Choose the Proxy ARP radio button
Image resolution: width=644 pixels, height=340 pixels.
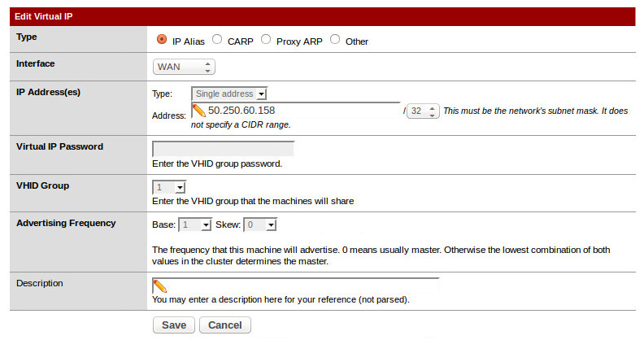point(266,39)
